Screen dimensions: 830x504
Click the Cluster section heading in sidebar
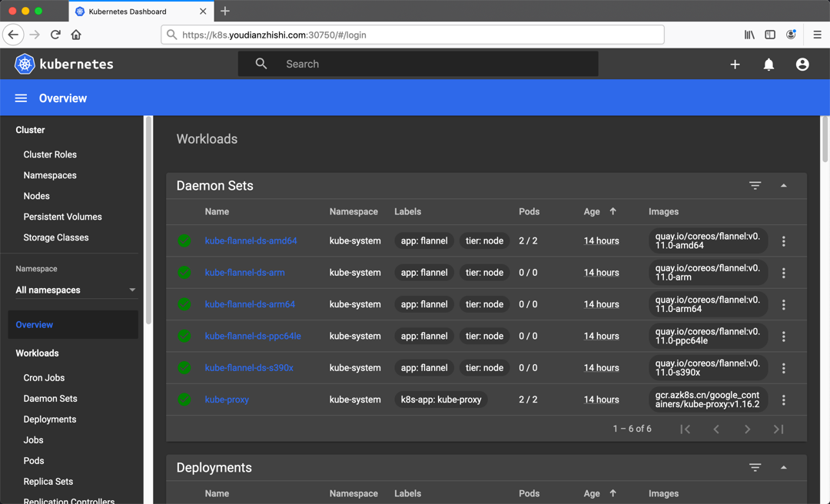click(30, 130)
